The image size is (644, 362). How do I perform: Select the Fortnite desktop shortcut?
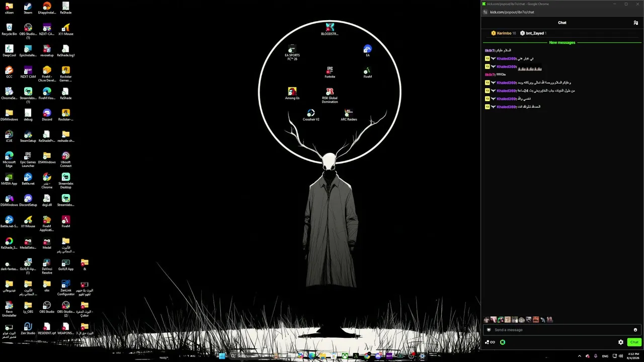click(x=330, y=72)
